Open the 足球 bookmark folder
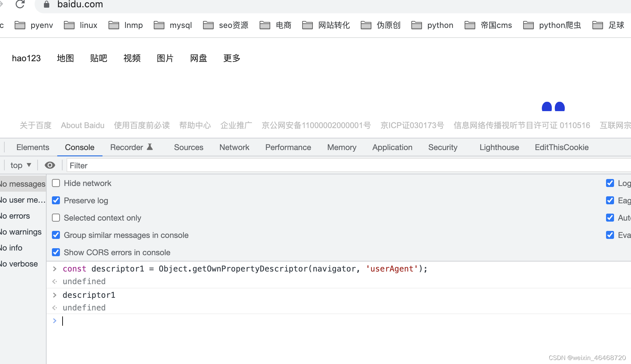631x364 pixels. pos(608,25)
